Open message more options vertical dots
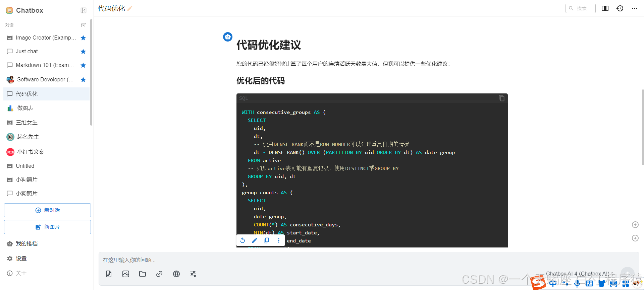This screenshot has height=290, width=644. point(278,240)
